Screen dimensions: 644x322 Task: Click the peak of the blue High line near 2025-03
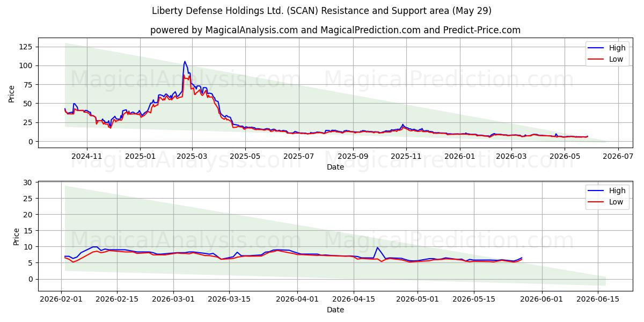(185, 61)
